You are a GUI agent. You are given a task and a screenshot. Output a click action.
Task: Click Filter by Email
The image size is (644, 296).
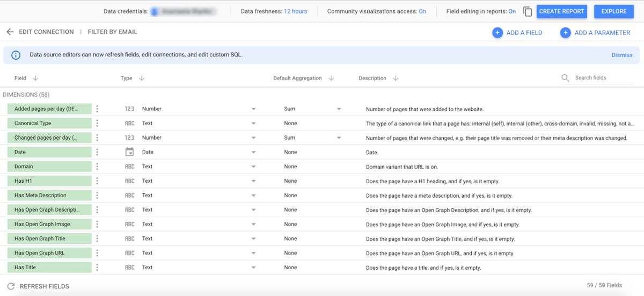click(112, 32)
